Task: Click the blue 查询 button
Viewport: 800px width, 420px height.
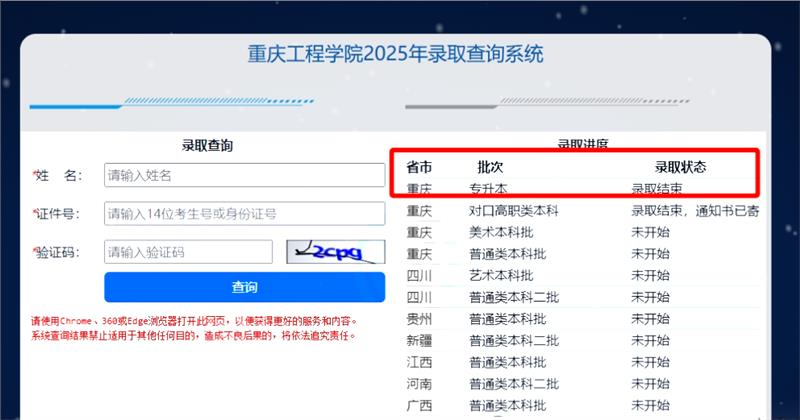Action: tap(244, 287)
